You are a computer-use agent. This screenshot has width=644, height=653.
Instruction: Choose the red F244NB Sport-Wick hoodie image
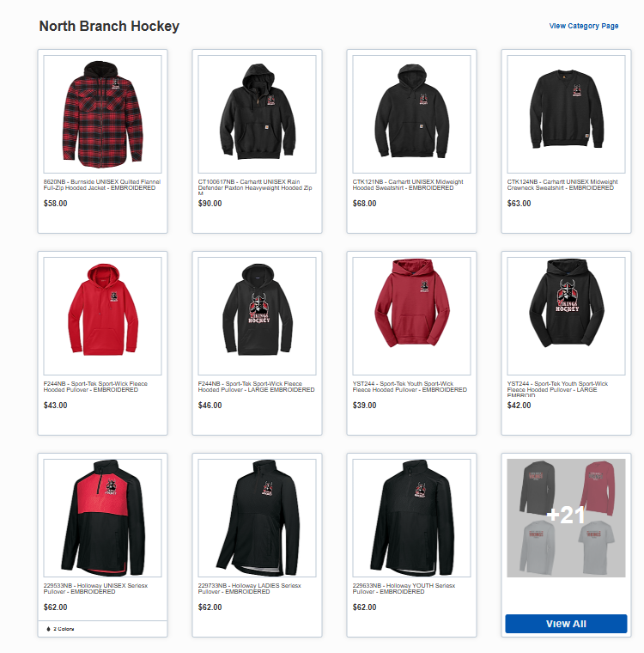(102, 316)
